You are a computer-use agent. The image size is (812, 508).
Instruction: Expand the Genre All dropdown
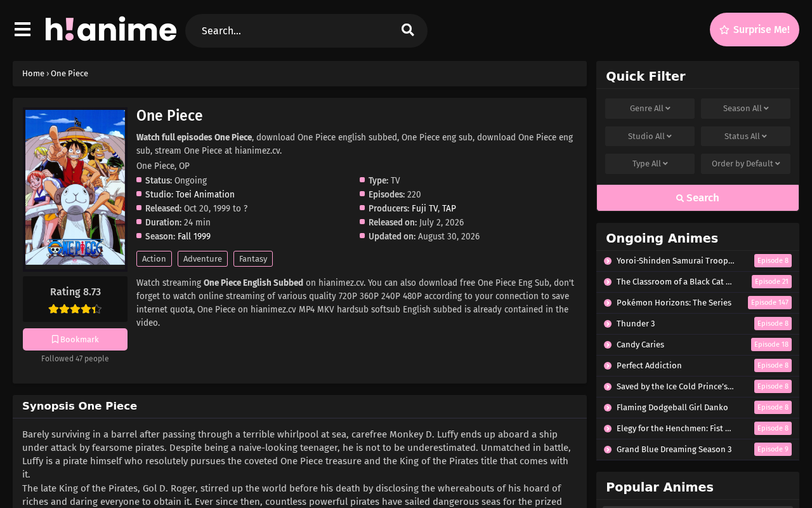tap(650, 109)
